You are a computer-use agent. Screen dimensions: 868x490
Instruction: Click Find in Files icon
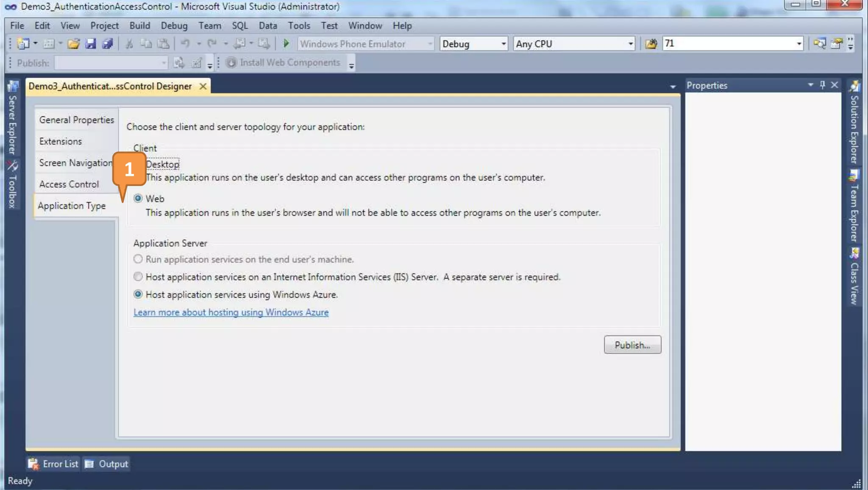pos(651,44)
